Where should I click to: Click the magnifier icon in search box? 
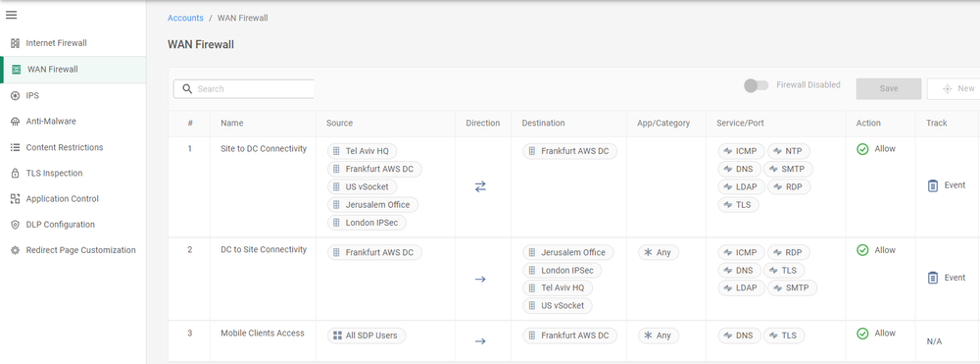(187, 89)
